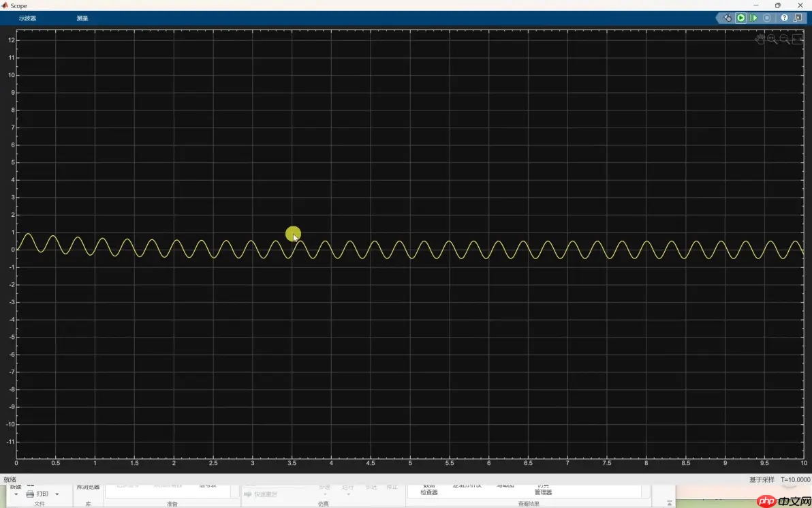The image size is (812, 508).
Task: Enable the pan hand tool on the axes
Action: click(x=760, y=39)
